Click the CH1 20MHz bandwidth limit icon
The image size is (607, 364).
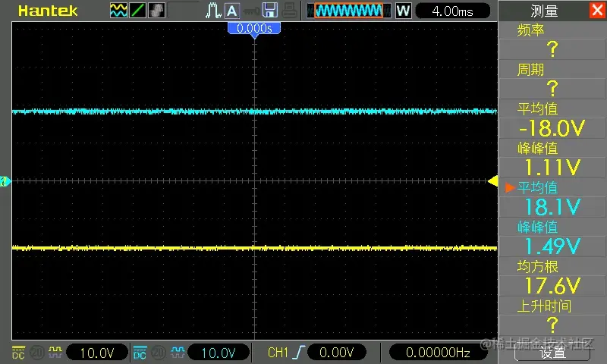coord(37,353)
